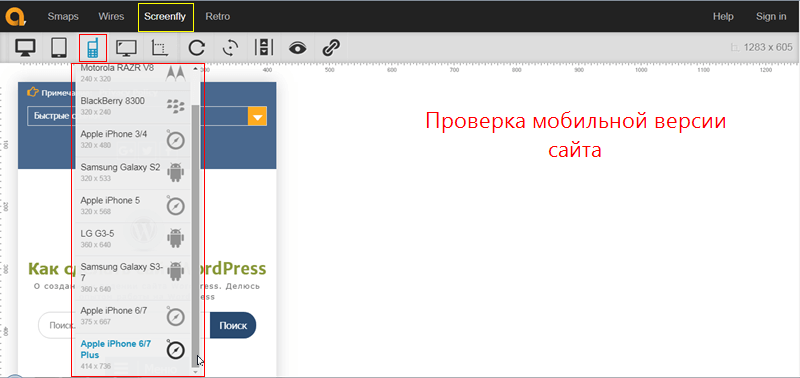The image size is (800, 378).
Task: Open the Quirktools logo home link
Action: pos(15,16)
